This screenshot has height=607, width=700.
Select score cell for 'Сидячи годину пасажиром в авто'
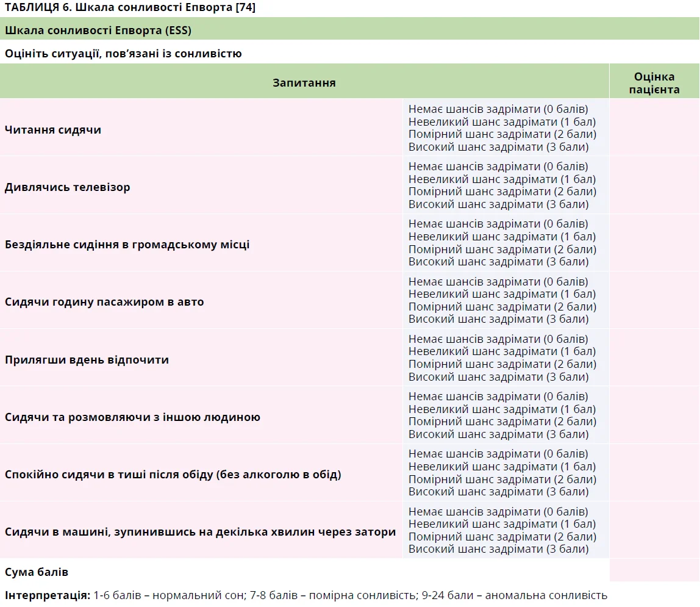pos(654,300)
